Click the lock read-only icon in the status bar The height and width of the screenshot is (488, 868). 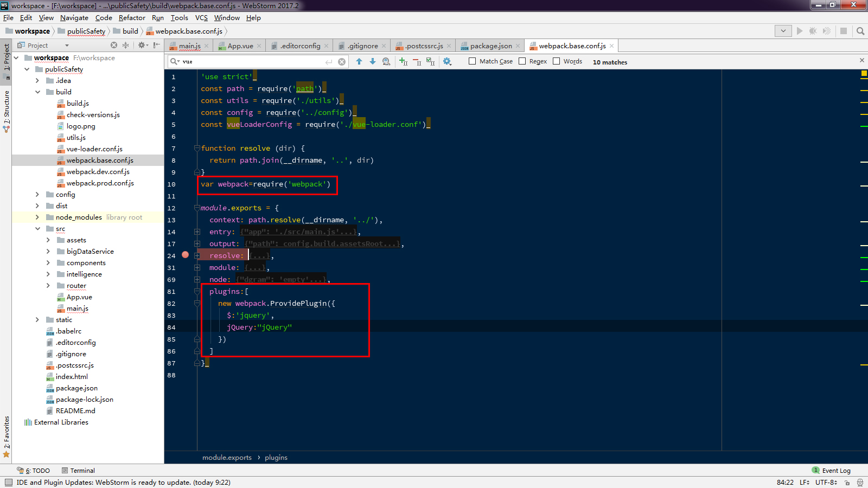coord(847,483)
